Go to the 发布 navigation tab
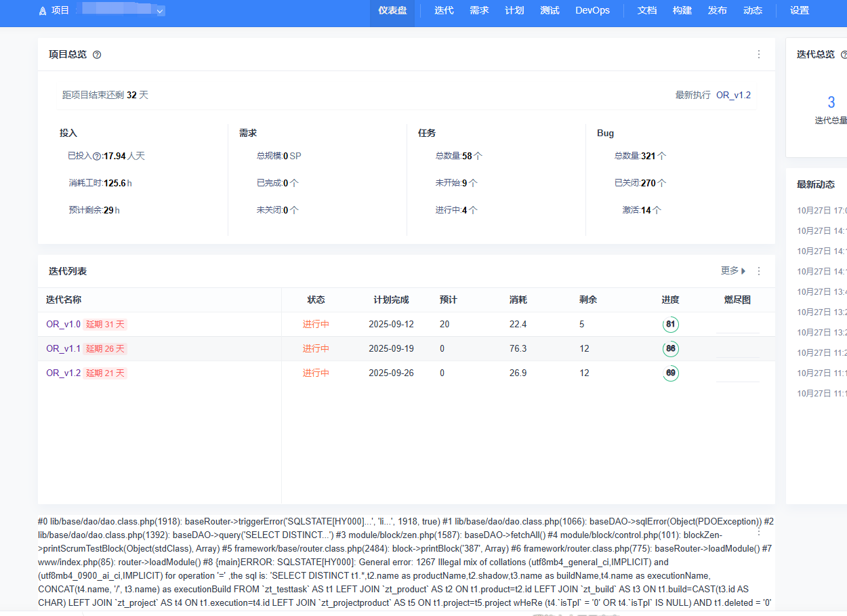The width and height of the screenshot is (847, 616). [x=718, y=11]
